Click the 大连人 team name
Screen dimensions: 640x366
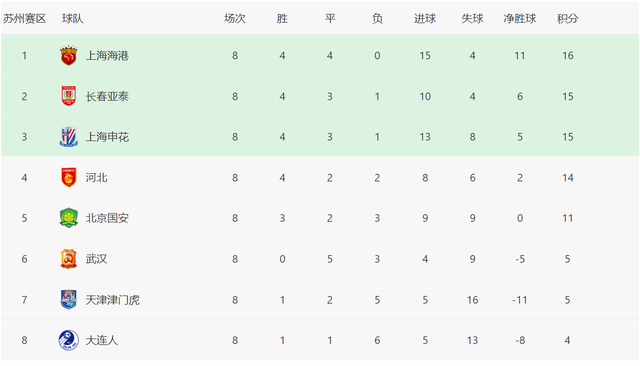click(102, 340)
